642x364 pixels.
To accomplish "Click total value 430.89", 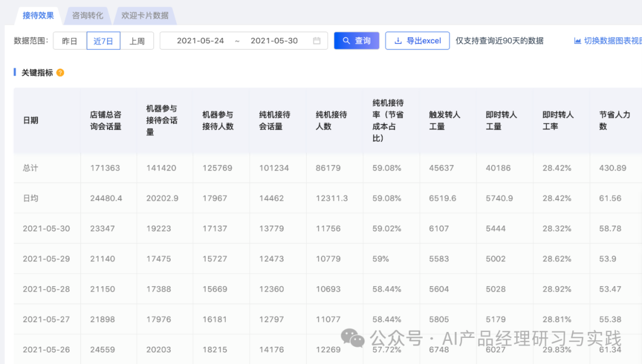I will point(612,168).
